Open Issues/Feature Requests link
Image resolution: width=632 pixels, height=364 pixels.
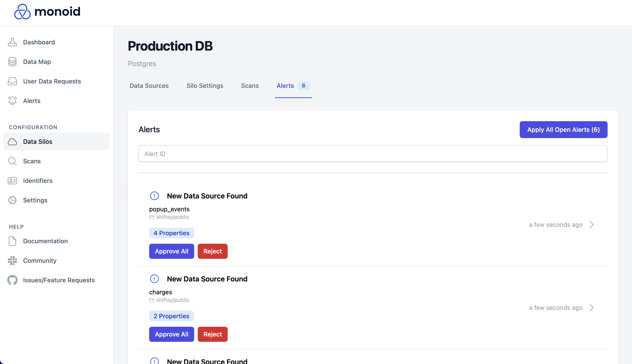coord(57,280)
